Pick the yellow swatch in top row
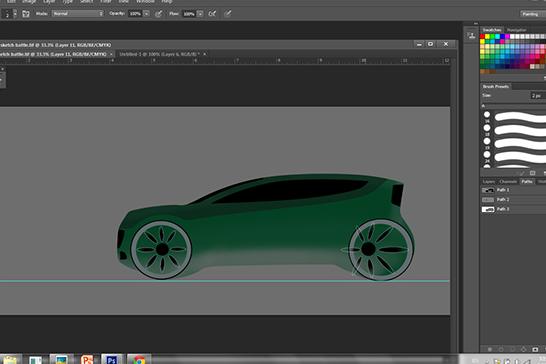The width and height of the screenshot is (546, 364). click(x=487, y=37)
